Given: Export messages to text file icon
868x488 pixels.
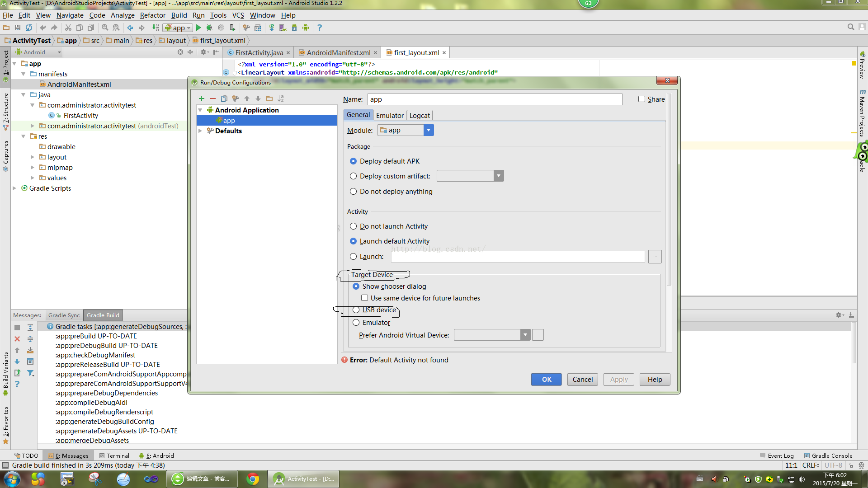Looking at the screenshot, I should tap(17, 373).
